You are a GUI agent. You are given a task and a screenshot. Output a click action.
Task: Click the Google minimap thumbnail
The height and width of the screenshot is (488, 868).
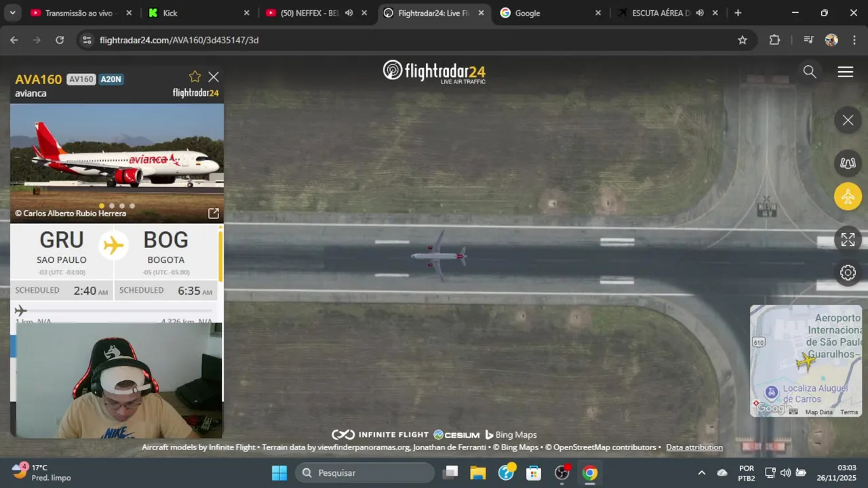click(x=806, y=361)
